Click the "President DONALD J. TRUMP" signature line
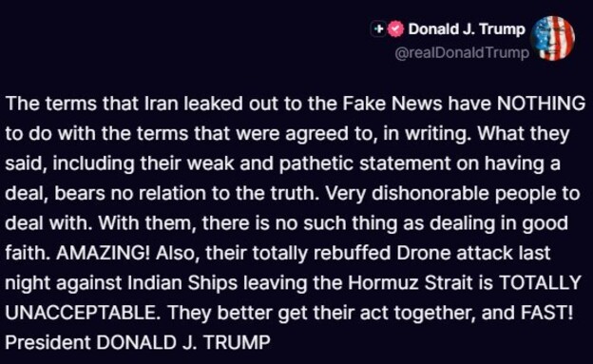The image size is (593, 364). click(x=138, y=342)
